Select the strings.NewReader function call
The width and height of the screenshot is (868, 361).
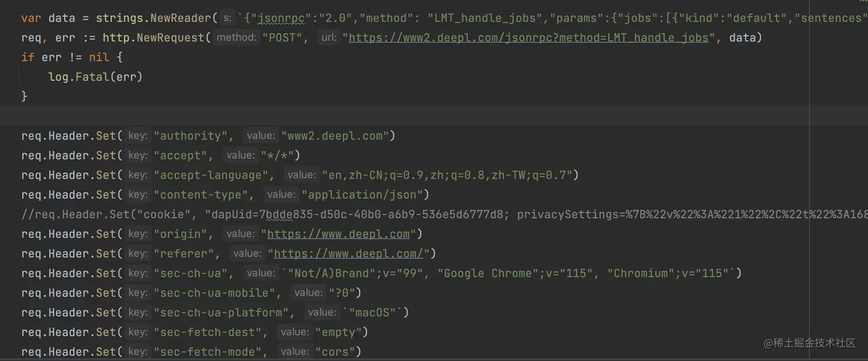tap(153, 18)
